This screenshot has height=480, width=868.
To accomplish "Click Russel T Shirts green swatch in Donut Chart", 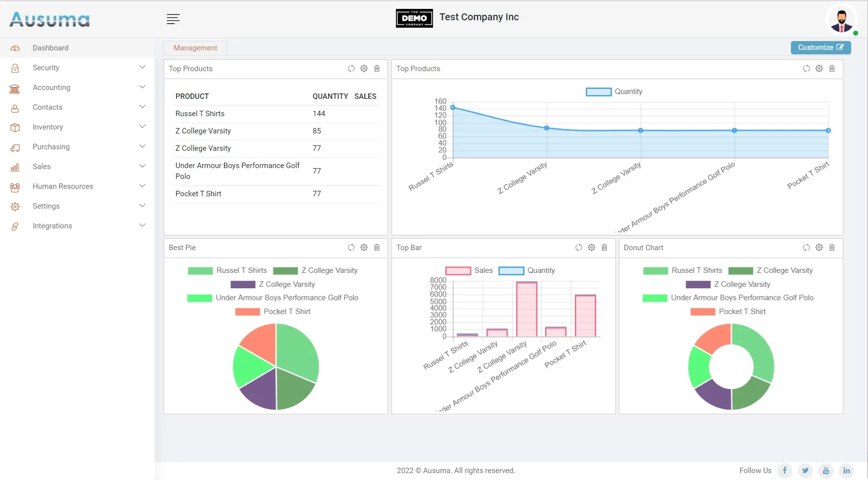I will tap(655, 271).
